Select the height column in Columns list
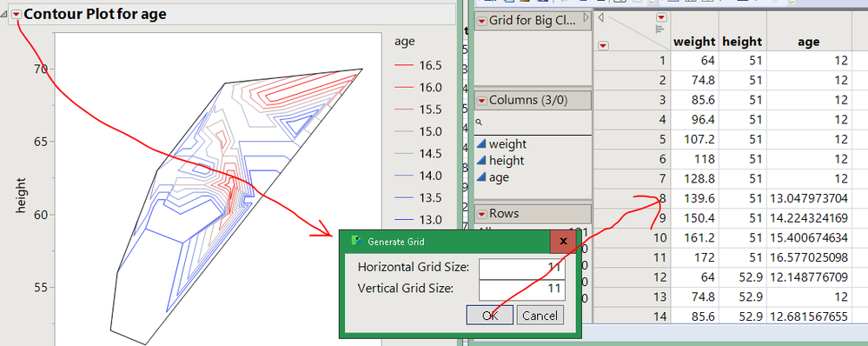The image size is (868, 346). pyautogui.click(x=507, y=161)
